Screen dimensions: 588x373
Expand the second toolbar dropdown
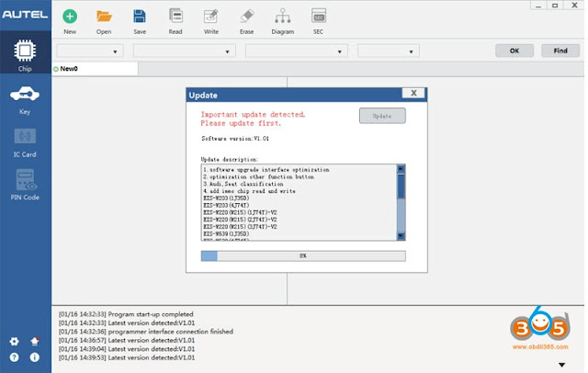pos(227,51)
